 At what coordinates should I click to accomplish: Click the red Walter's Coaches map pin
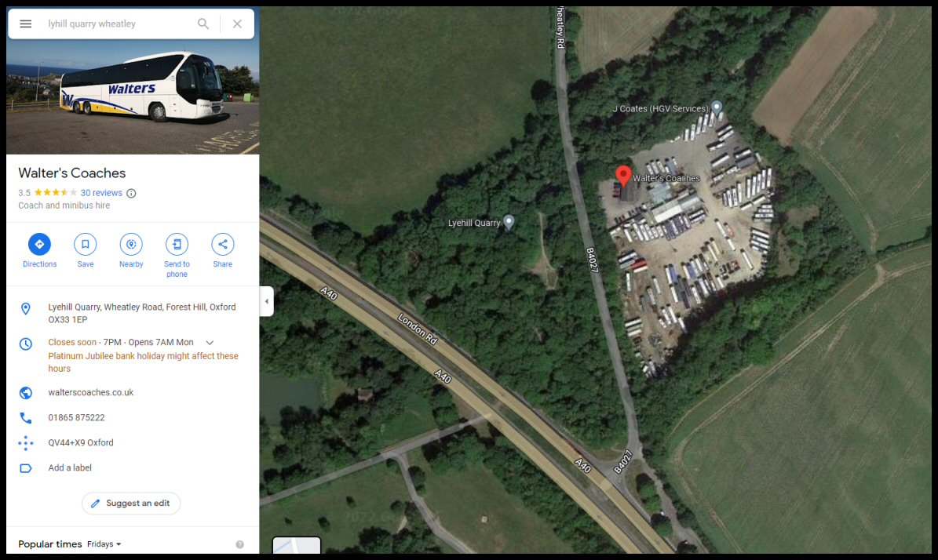tap(623, 176)
